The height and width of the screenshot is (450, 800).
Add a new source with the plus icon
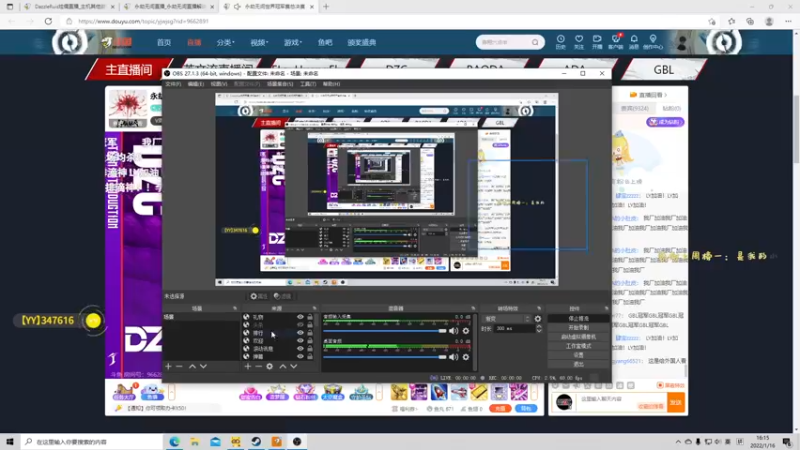point(247,366)
